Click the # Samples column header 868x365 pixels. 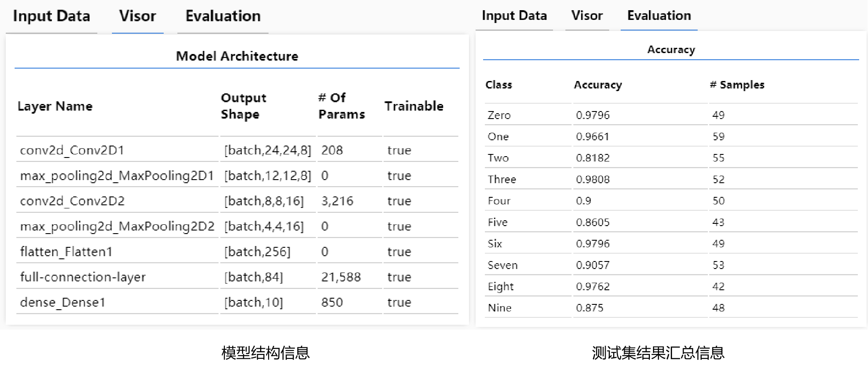pyautogui.click(x=737, y=85)
